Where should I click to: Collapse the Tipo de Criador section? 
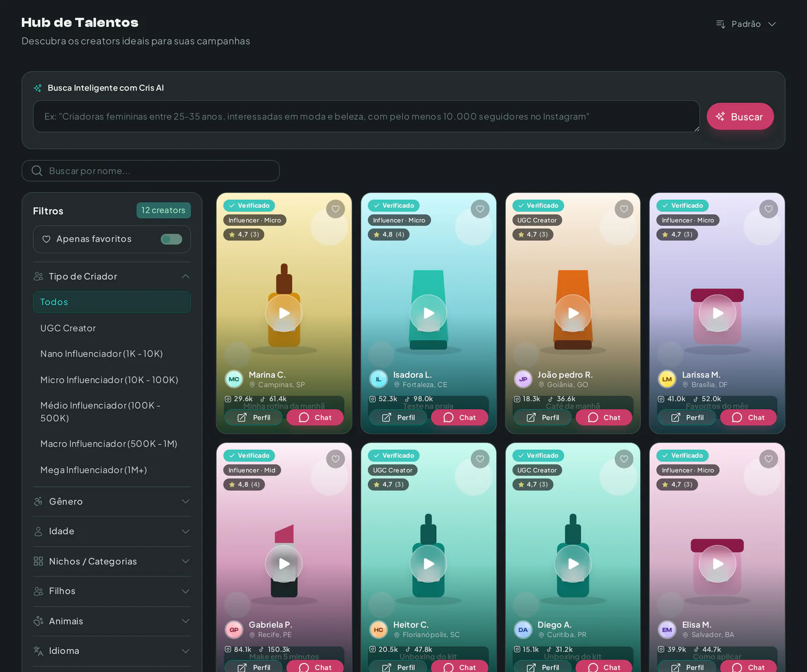[x=112, y=276]
